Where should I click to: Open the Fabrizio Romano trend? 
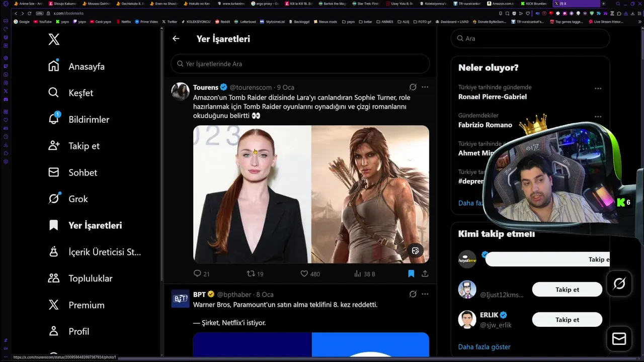[485, 125]
